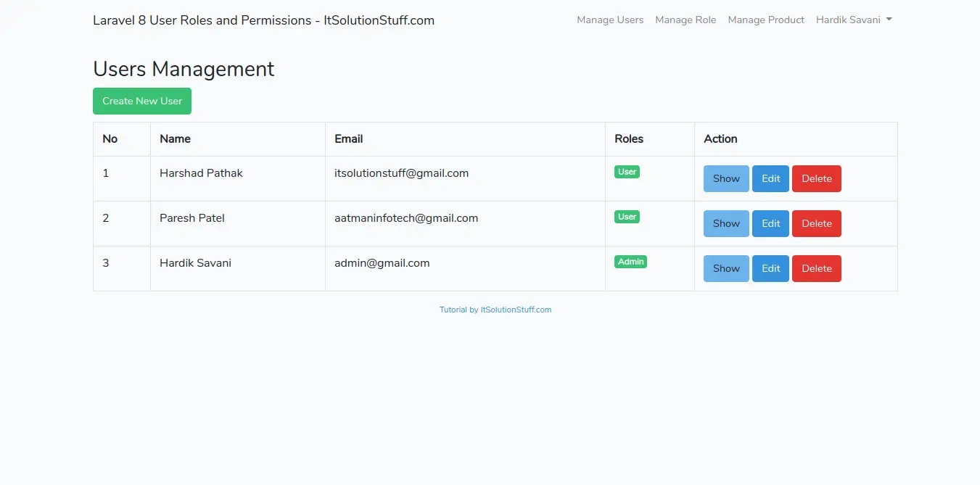Click the Admin role badge

[x=630, y=262]
